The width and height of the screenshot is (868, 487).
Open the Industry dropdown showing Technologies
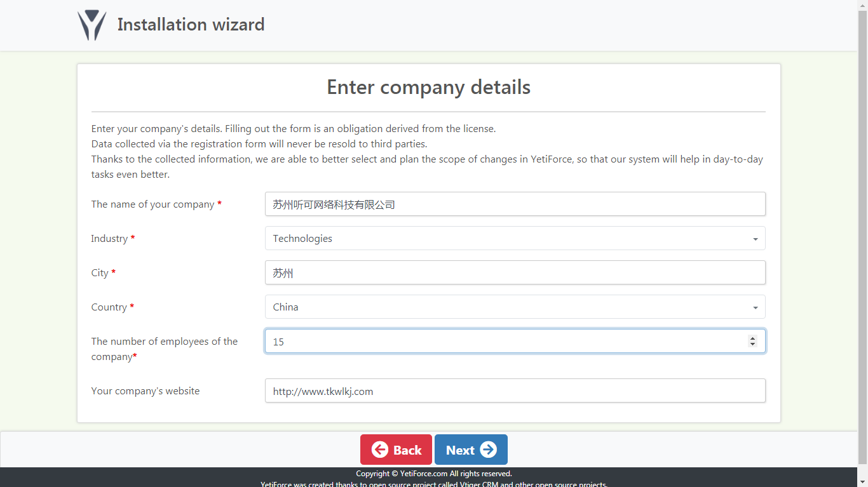(515, 239)
